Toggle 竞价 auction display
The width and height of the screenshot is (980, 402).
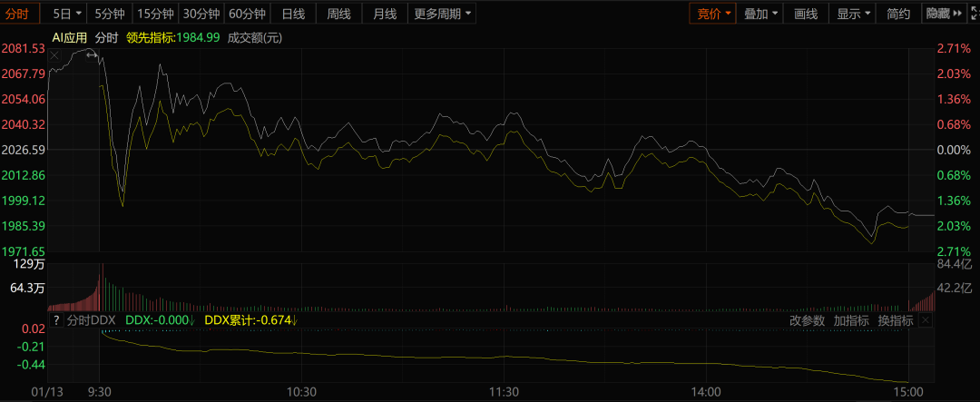tap(714, 14)
